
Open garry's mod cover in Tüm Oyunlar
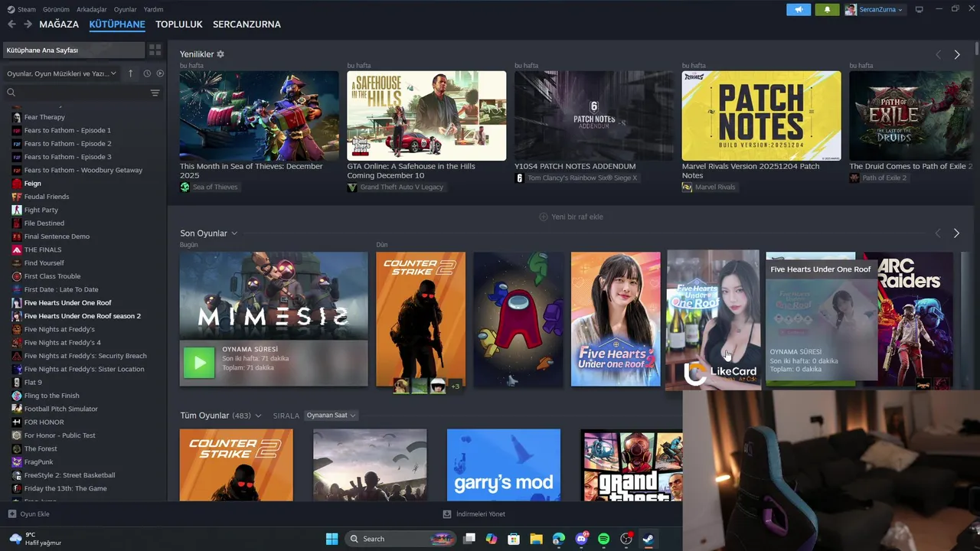[x=504, y=465]
